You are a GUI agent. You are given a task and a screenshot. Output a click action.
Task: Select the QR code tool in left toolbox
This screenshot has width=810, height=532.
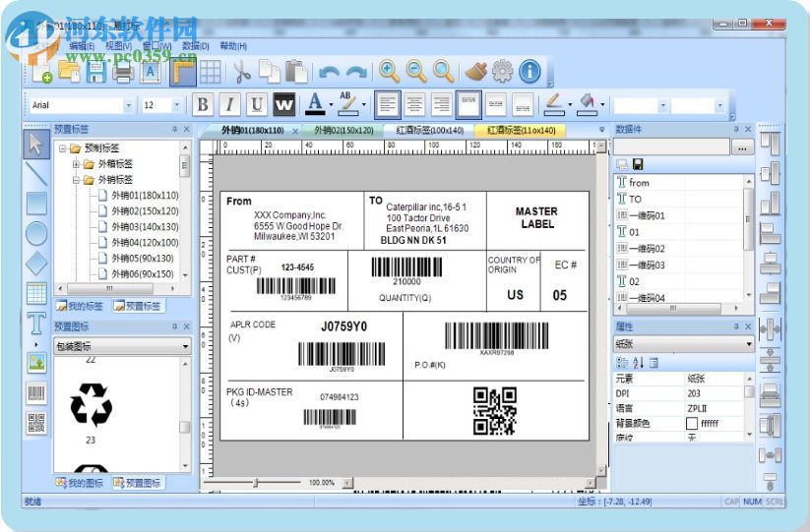[36, 424]
